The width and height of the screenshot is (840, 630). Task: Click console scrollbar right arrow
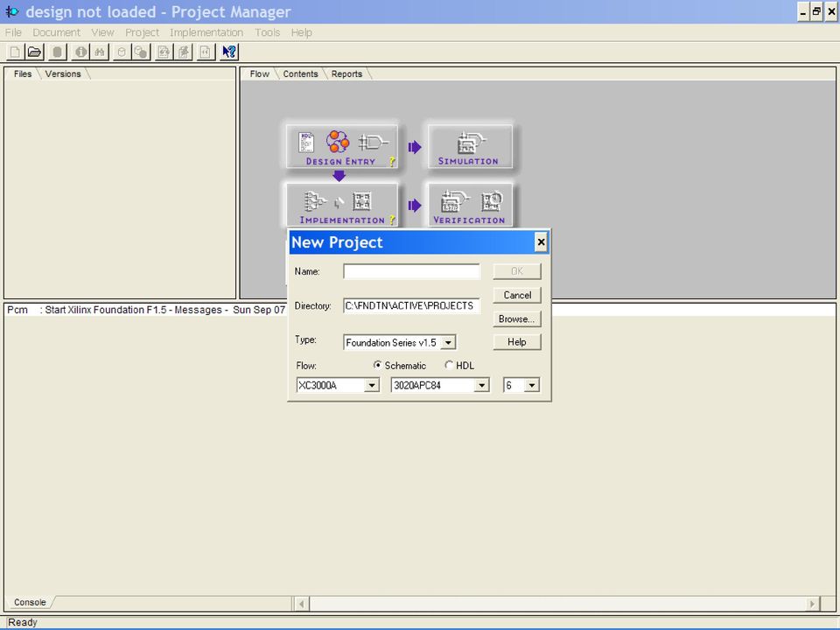click(x=812, y=604)
